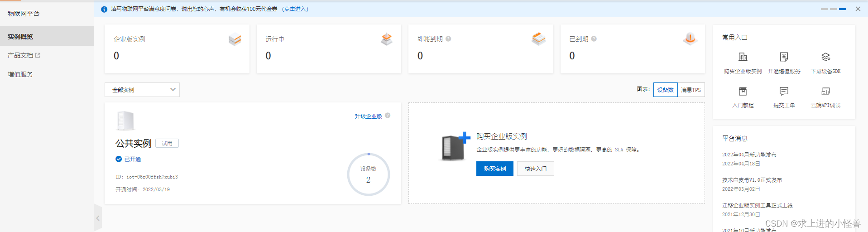The height and width of the screenshot is (232, 868).
Task: Click the 运行中 card icon
Action: tap(387, 39)
